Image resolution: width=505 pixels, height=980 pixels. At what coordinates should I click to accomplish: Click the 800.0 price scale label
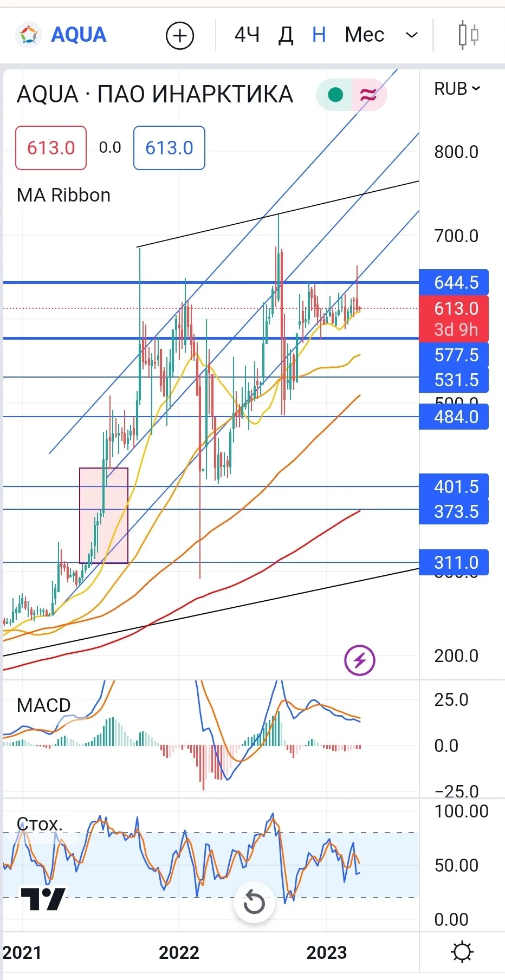pos(456,152)
